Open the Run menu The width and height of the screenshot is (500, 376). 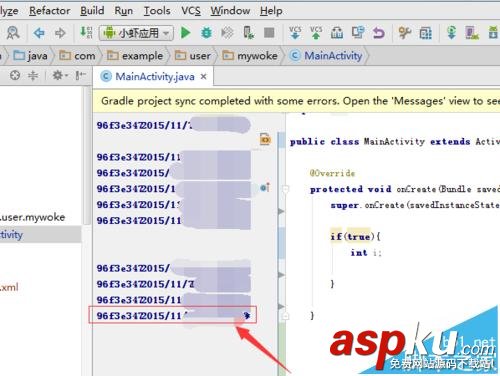pyautogui.click(x=123, y=11)
